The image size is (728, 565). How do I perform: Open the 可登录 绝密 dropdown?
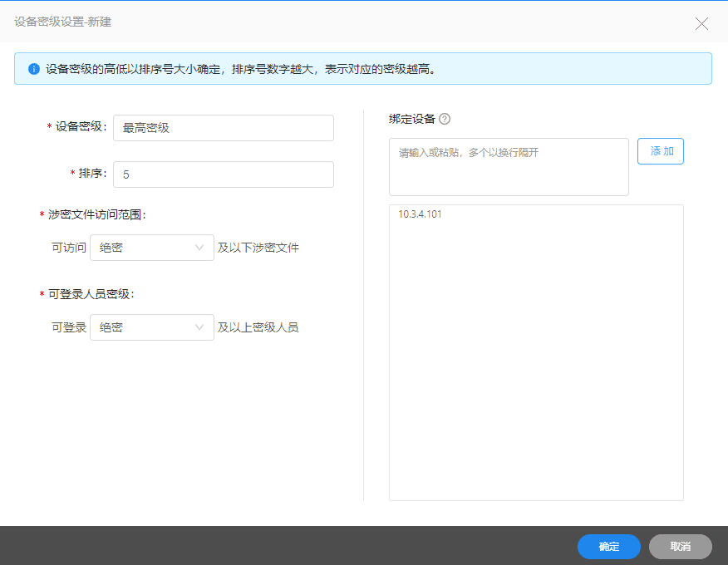[152, 327]
